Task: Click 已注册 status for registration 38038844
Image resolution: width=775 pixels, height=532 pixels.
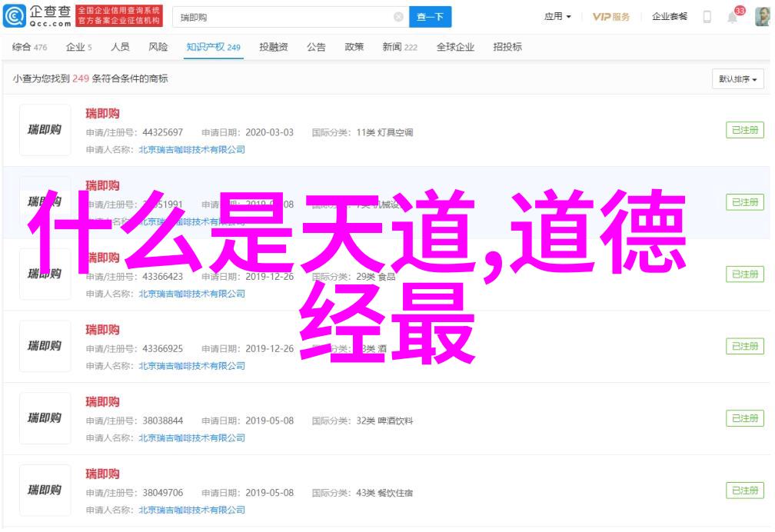Action: [x=745, y=418]
